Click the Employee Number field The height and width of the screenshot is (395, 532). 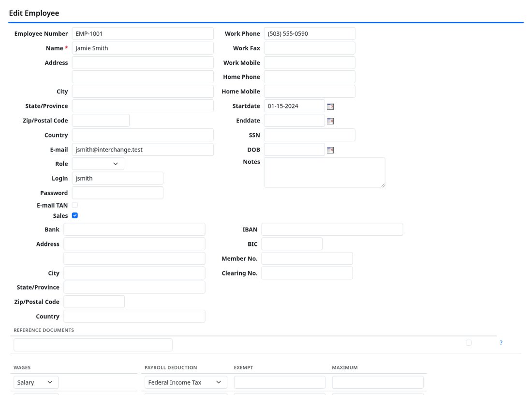[143, 33]
